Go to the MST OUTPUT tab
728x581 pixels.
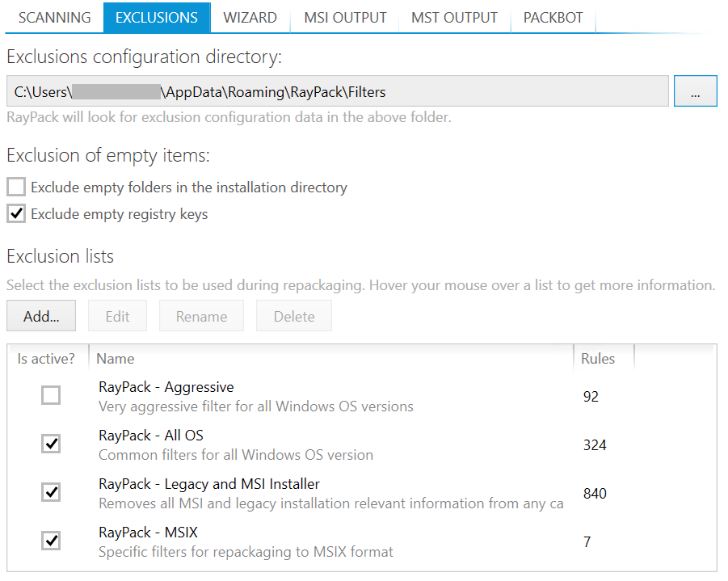[455, 17]
